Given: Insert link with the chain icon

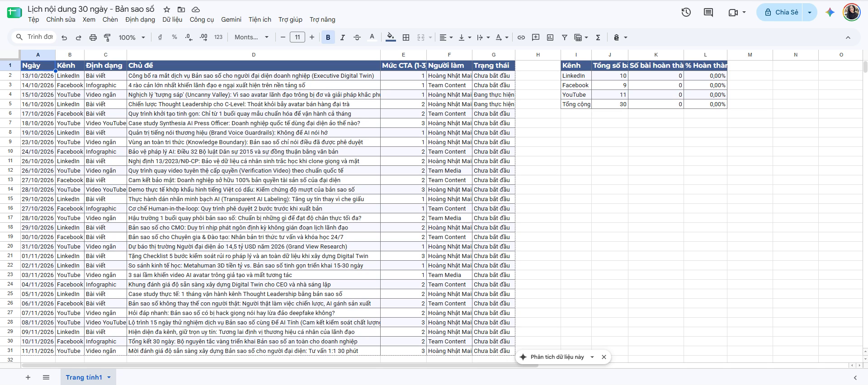Looking at the screenshot, I should (x=521, y=38).
